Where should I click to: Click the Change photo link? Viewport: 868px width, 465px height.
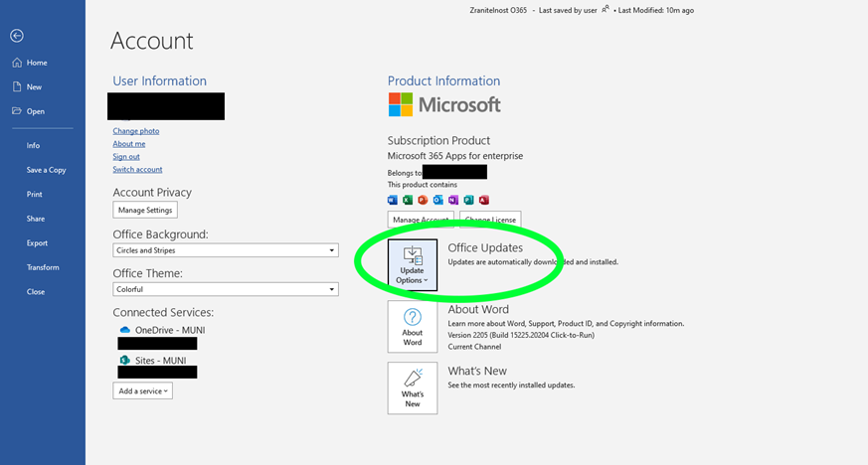click(x=136, y=131)
